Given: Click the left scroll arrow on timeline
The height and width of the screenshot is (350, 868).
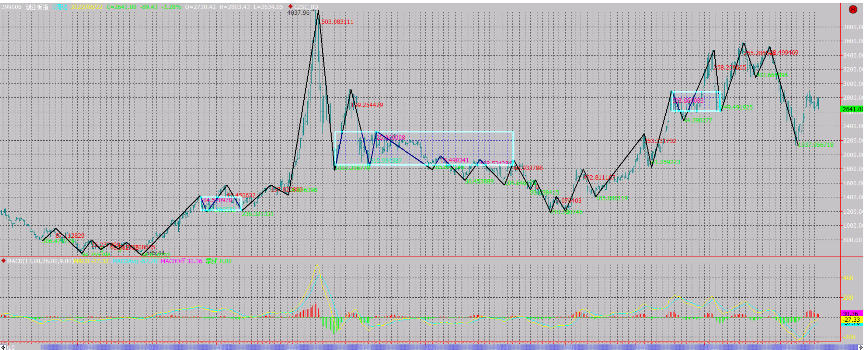Looking at the screenshot, I should (x=3, y=347).
